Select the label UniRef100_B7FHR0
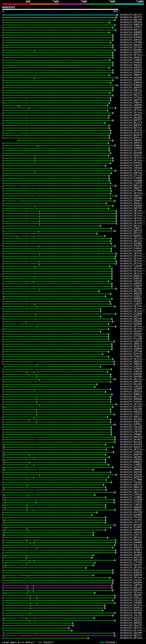The image size is (146, 644). click(x=131, y=37)
